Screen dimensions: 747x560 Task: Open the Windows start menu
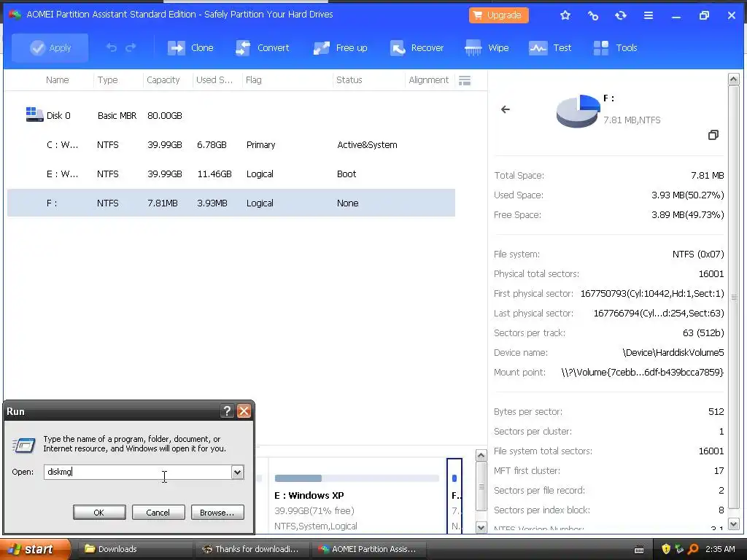pos(35,549)
